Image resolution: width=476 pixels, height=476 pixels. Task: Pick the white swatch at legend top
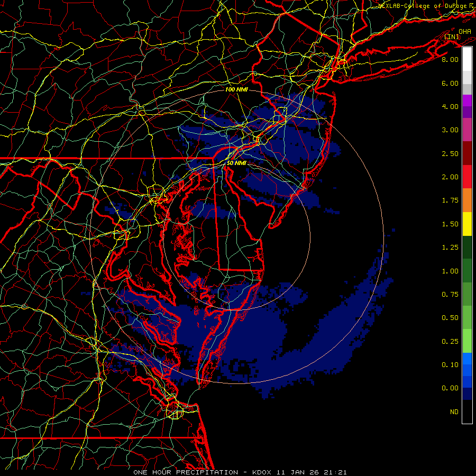pos(467,59)
